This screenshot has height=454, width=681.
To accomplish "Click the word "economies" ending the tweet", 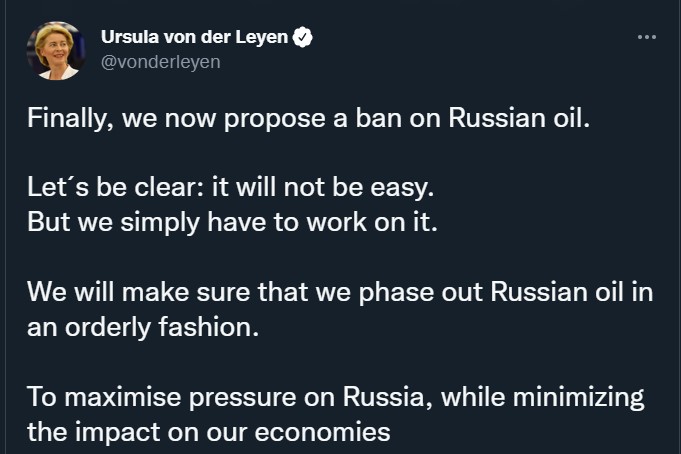I will pyautogui.click(x=322, y=433).
